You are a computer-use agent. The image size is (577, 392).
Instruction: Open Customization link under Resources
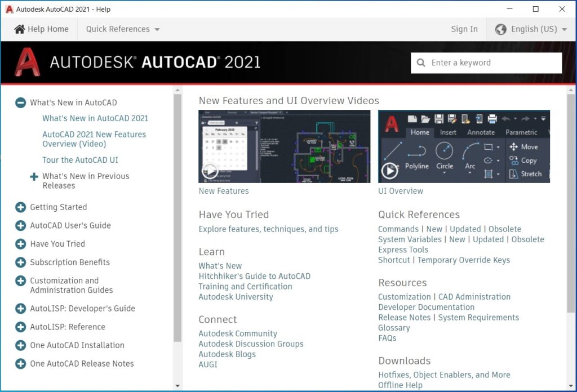click(x=404, y=297)
